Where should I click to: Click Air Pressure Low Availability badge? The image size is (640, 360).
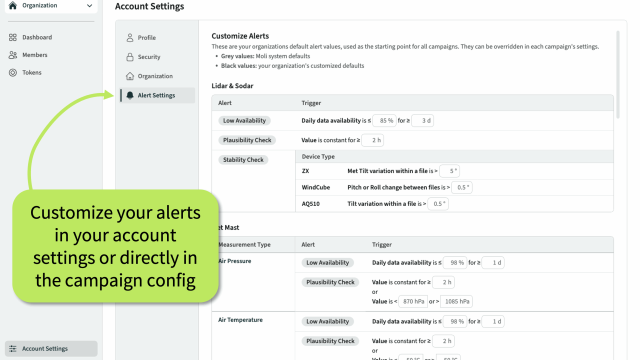[x=328, y=262]
